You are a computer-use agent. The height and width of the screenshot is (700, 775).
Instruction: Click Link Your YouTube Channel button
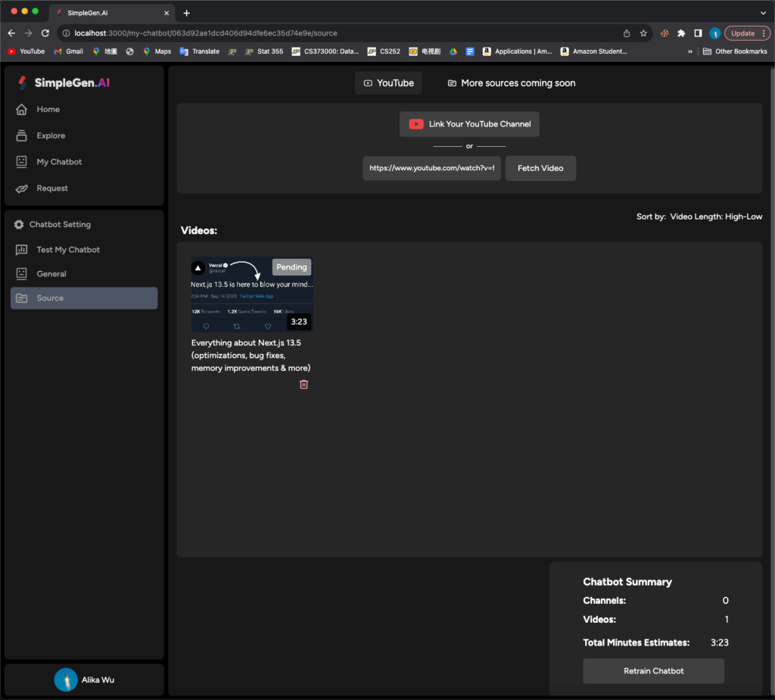click(469, 124)
